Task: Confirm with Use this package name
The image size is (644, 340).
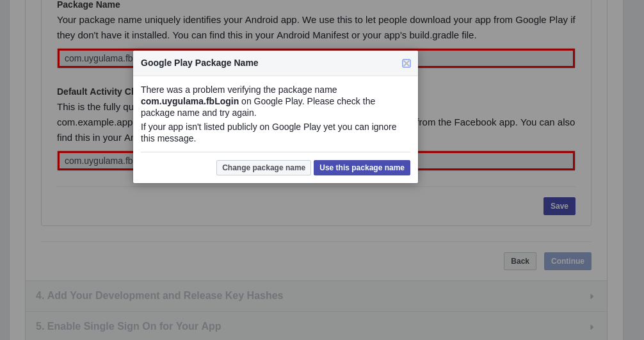Action: (362, 168)
